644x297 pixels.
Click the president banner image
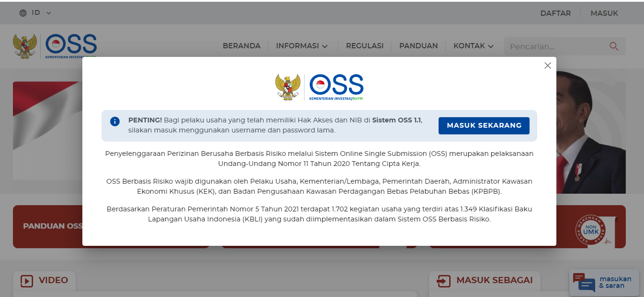click(591, 132)
